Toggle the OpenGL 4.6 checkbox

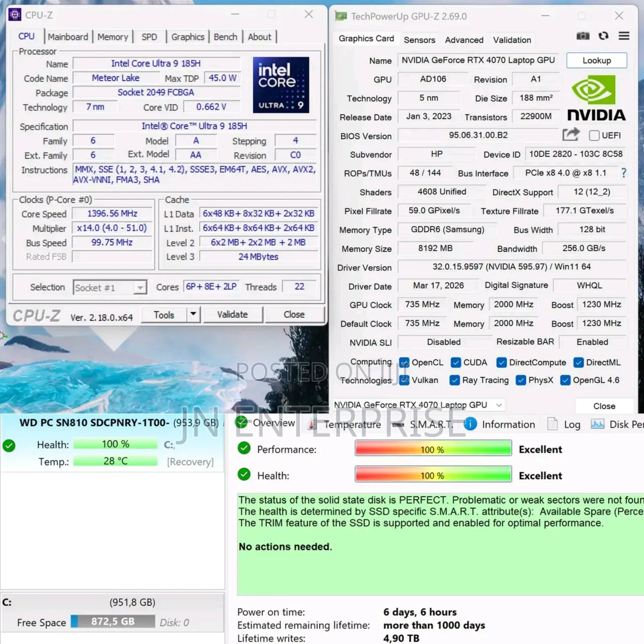tap(566, 380)
